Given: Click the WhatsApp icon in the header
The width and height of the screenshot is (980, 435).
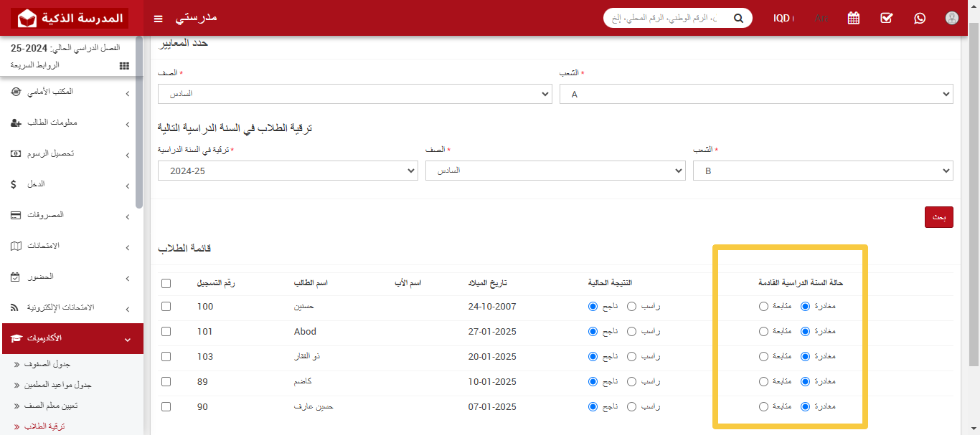Looking at the screenshot, I should coord(920,18).
